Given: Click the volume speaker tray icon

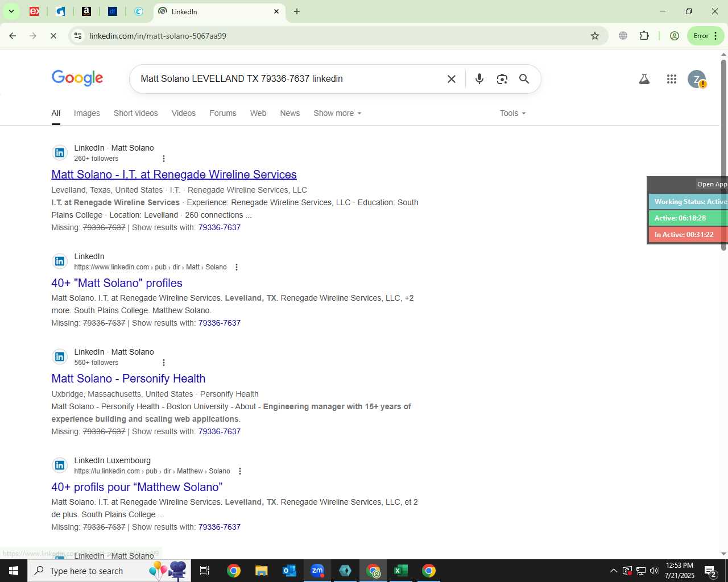Looking at the screenshot, I should tap(654, 571).
